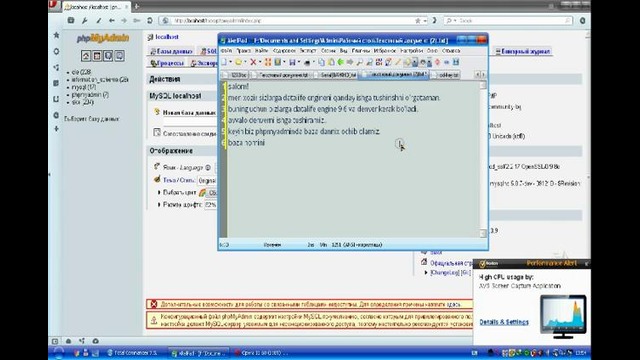Click the color palette swatch beside Выбрать цвет
Image resolution: width=640 pixels, height=360 pixels.
[x=202, y=192]
